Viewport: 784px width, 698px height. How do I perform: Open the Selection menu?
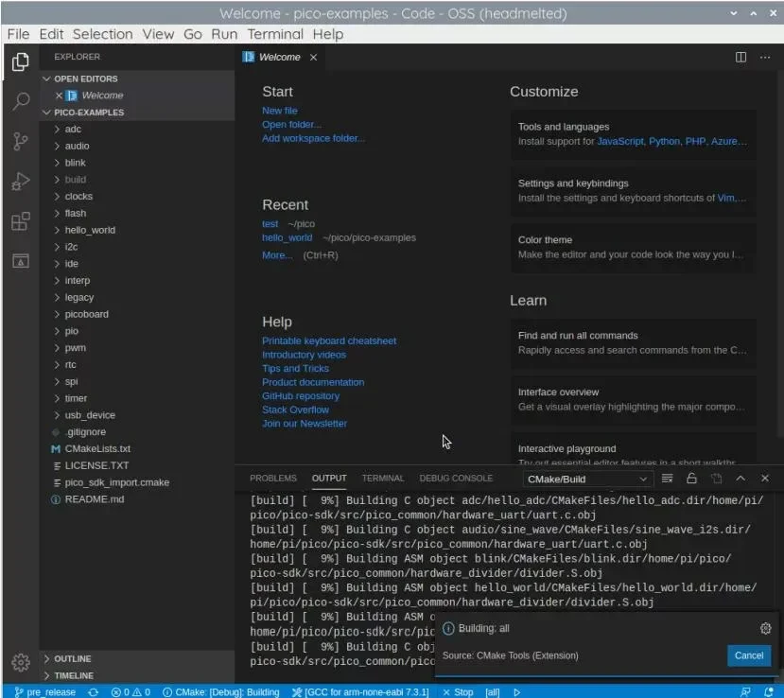coord(102,34)
